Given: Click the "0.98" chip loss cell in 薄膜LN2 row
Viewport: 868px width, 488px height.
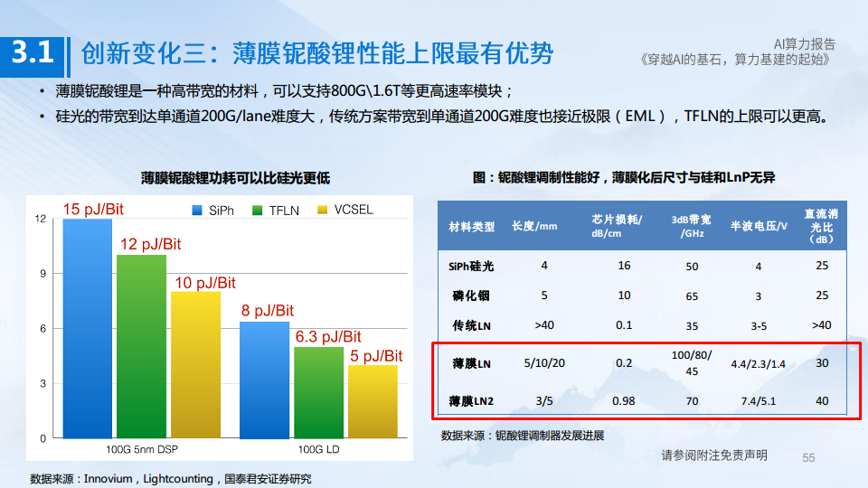Looking at the screenshot, I should click(x=624, y=400).
